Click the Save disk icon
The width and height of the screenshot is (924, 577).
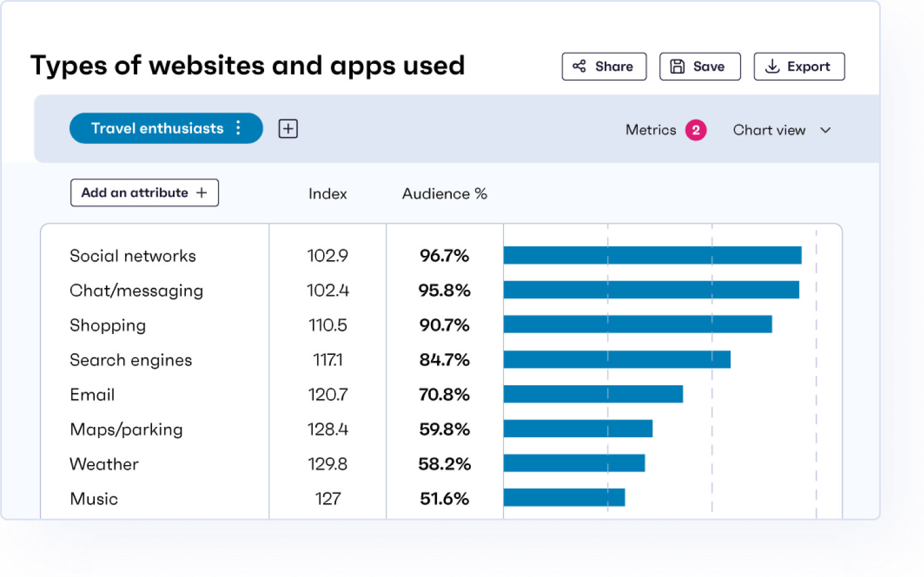(679, 66)
